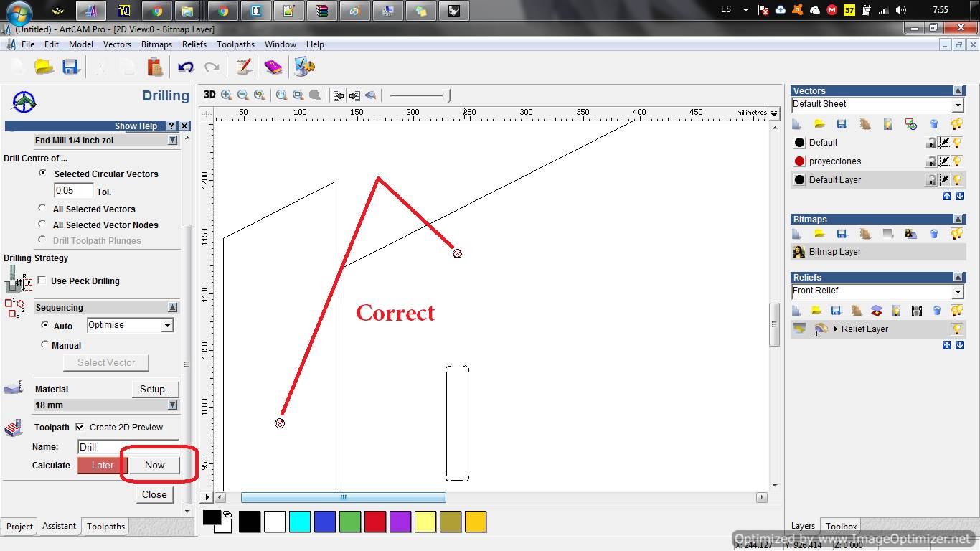Collapse the Reliefs panel
The width and height of the screenshot is (980, 551).
pyautogui.click(x=958, y=277)
